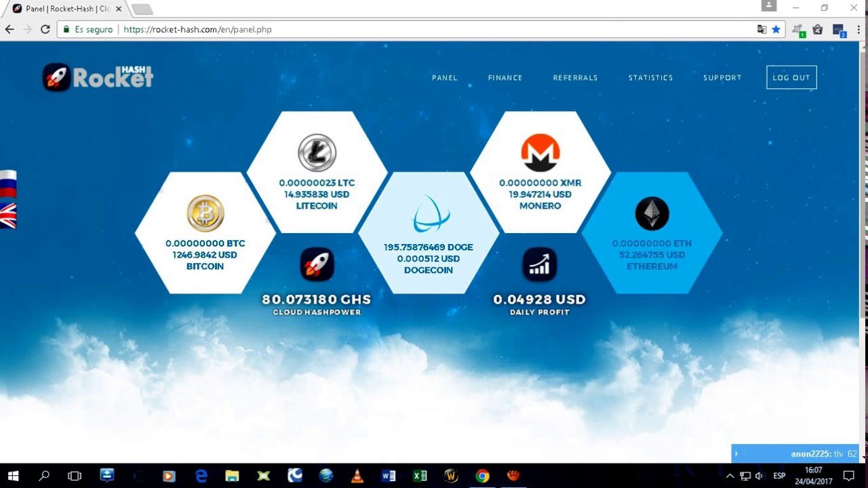Open File Explorer from the taskbar
868x488 pixels.
click(x=232, y=476)
